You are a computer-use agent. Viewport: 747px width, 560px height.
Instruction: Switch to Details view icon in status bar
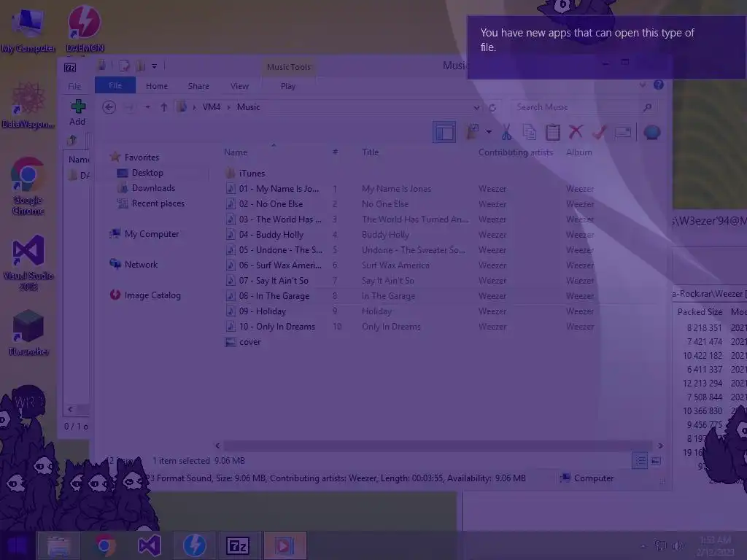pos(640,461)
